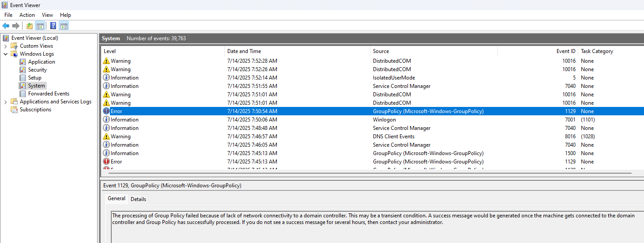The width and height of the screenshot is (644, 243).
Task: Sort by the Event ID column header
Action: (x=538, y=51)
